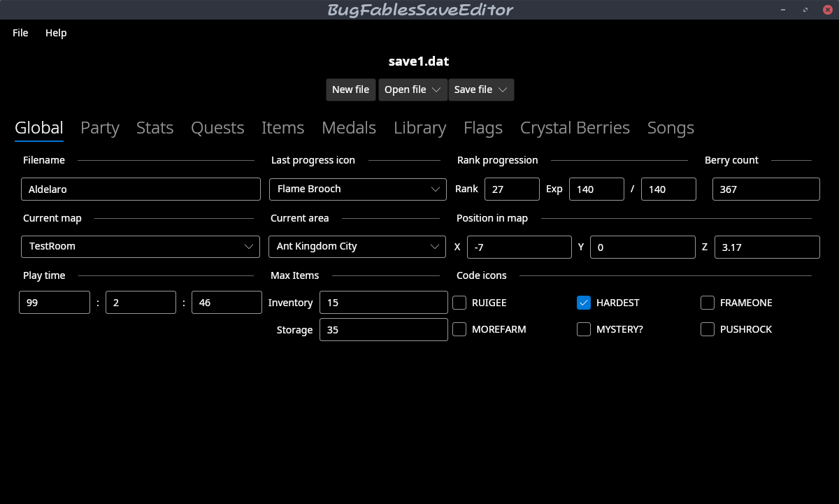Close the BugFablesSaveEditor window

827,10
